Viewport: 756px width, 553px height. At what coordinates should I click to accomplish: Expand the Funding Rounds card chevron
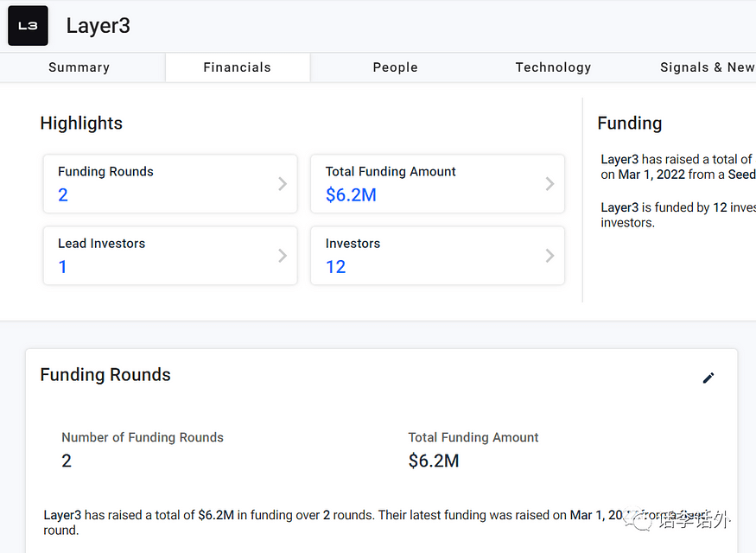tap(283, 183)
